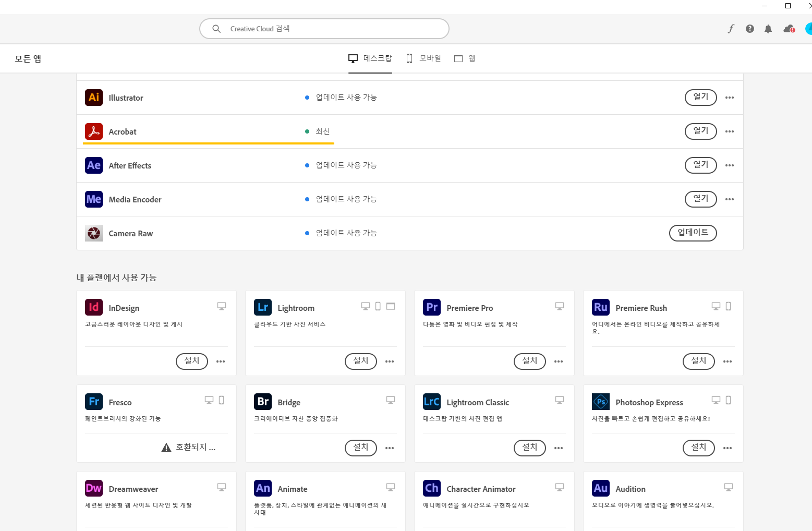Image resolution: width=812 pixels, height=531 pixels.
Task: Open more options for Premiere Rush card
Action: pos(728,361)
